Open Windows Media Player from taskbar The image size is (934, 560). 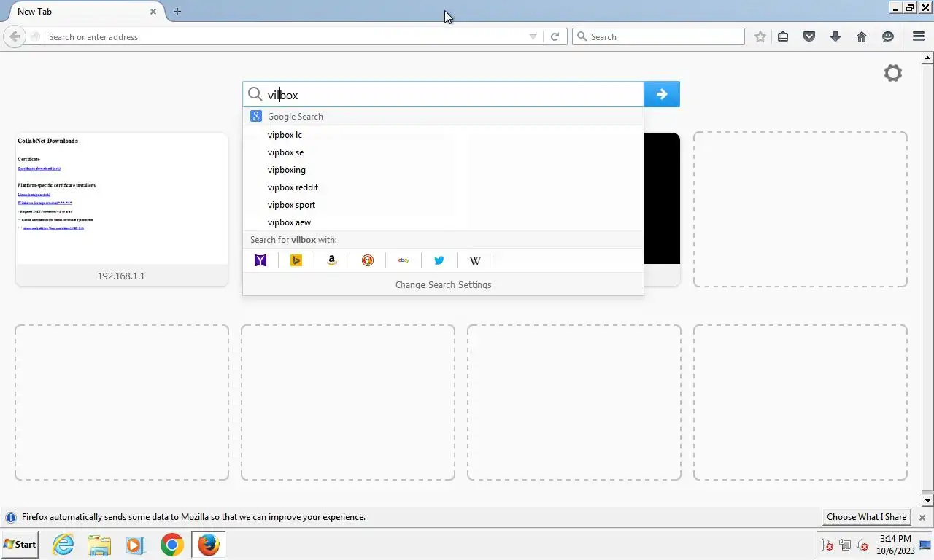135,545
